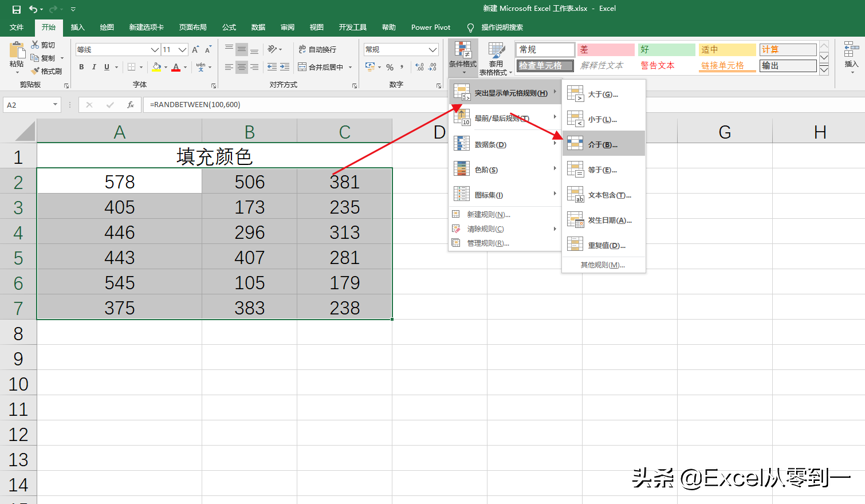
Task: Expand the cell styles gallery more arrow
Action: click(824, 70)
